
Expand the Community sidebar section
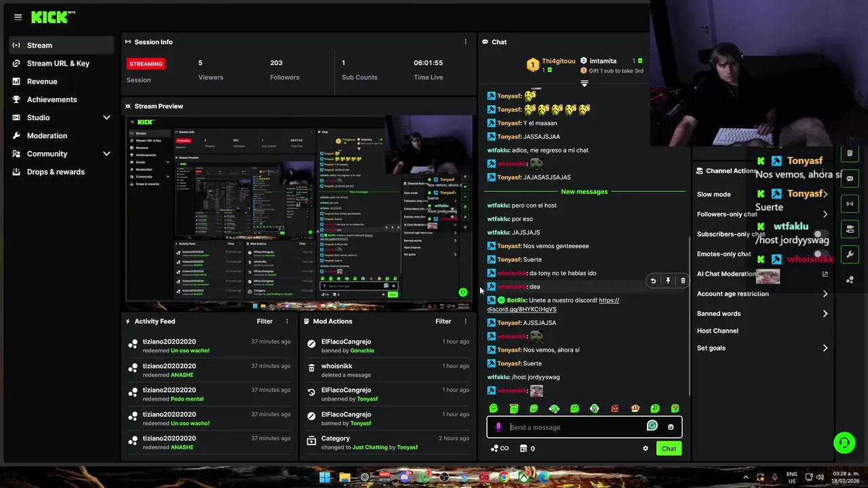point(106,154)
